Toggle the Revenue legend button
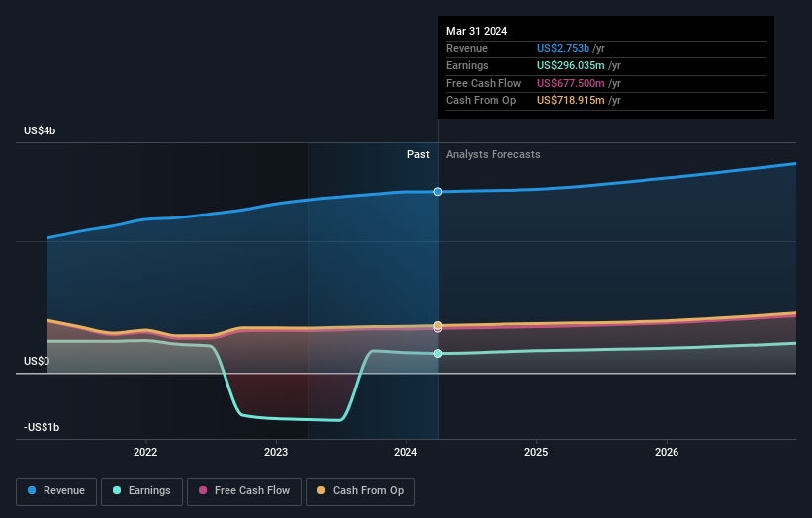The height and width of the screenshot is (518, 812). pyautogui.click(x=56, y=491)
